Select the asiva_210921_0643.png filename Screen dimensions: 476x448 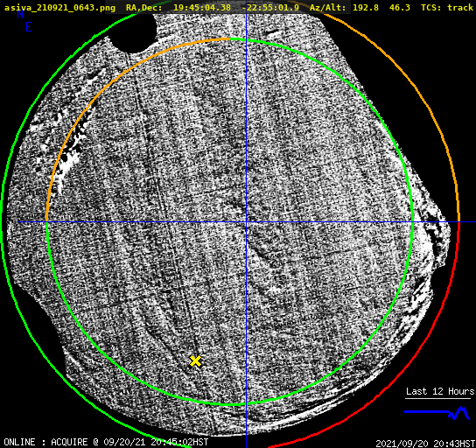pyautogui.click(x=59, y=7)
